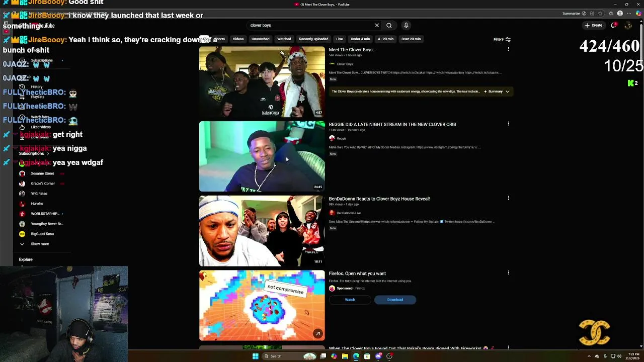Show hidden icons in the system tray
Image resolution: width=644 pixels, height=362 pixels.
point(589,356)
